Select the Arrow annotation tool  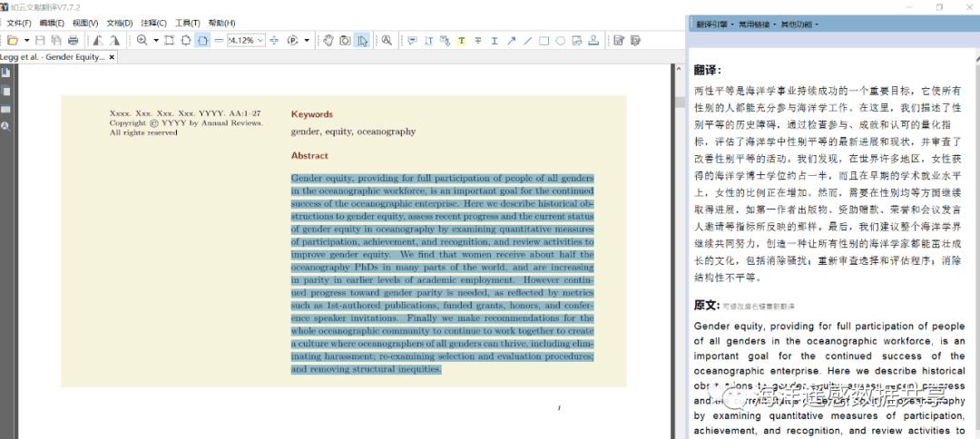click(x=511, y=40)
